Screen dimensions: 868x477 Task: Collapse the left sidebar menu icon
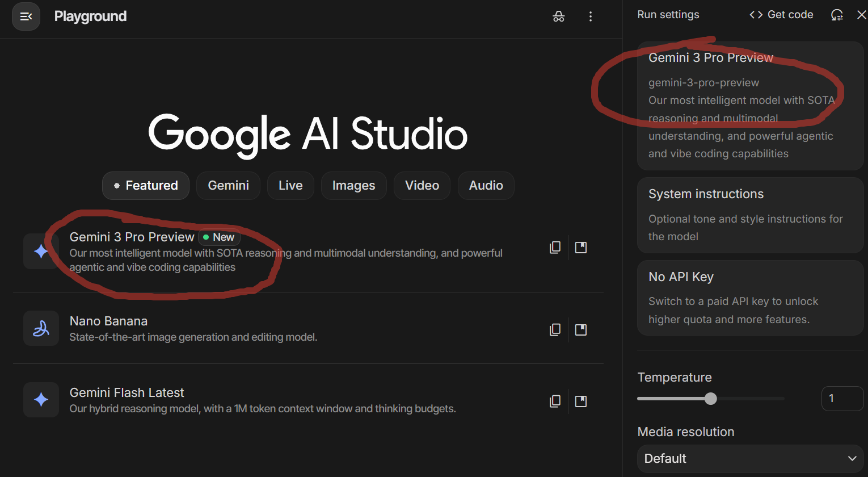(x=26, y=16)
